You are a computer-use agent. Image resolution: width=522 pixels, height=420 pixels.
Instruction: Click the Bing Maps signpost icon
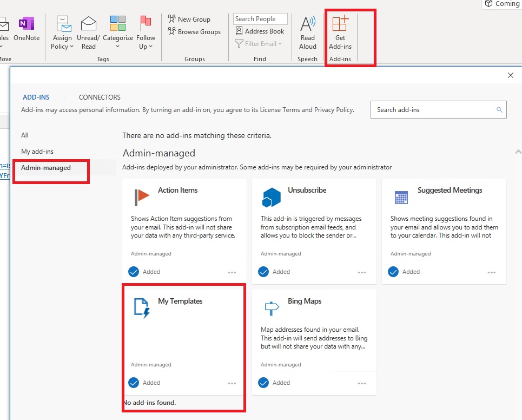point(272,309)
